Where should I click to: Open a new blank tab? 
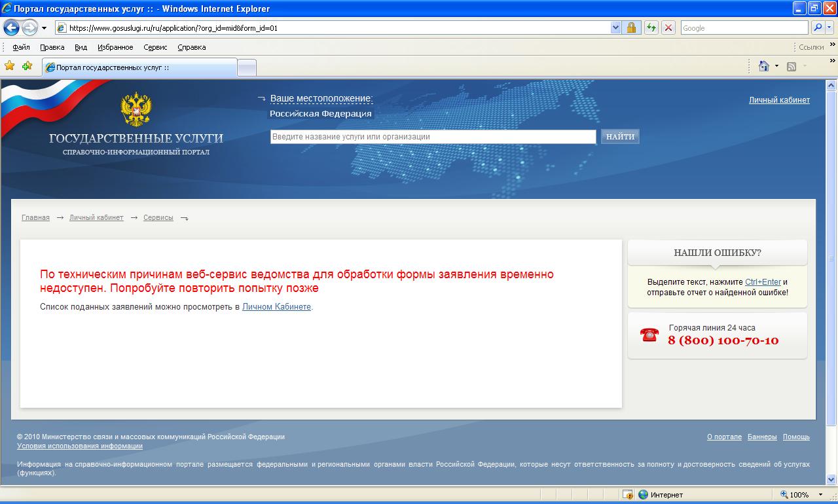(247, 68)
